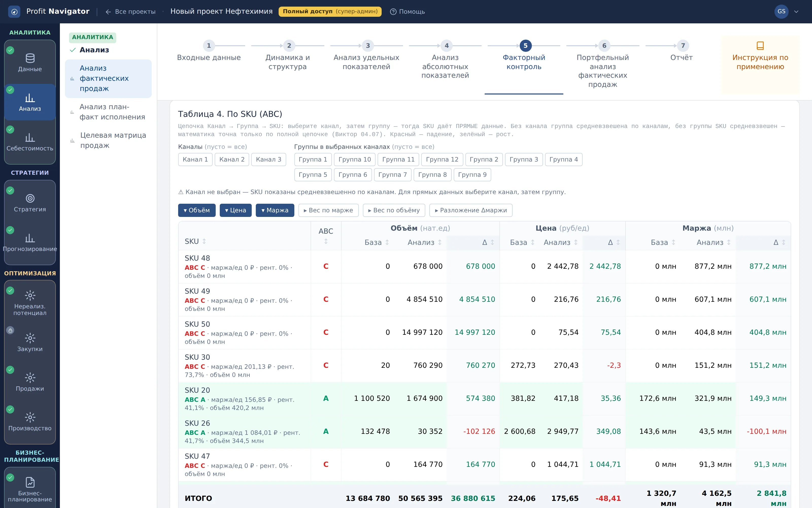Image resolution: width=812 pixels, height=508 pixels.
Task: Click the ИТОГО total row label
Action: point(198,498)
